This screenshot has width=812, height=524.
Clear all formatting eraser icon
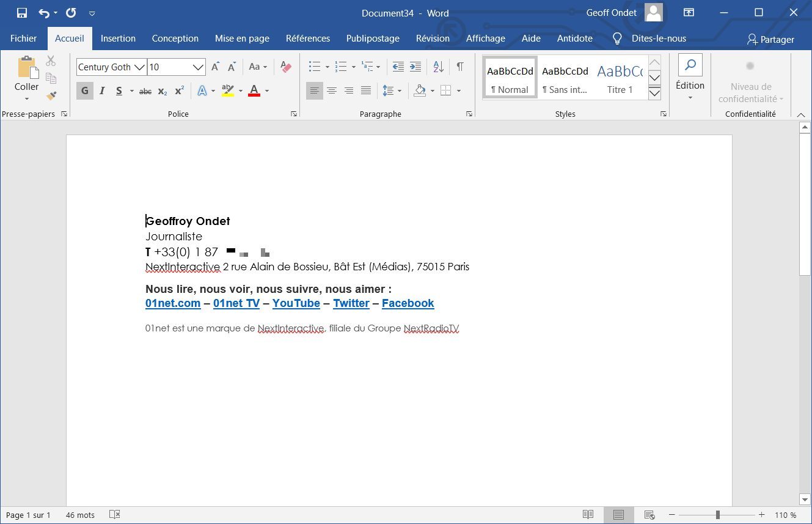pyautogui.click(x=285, y=67)
